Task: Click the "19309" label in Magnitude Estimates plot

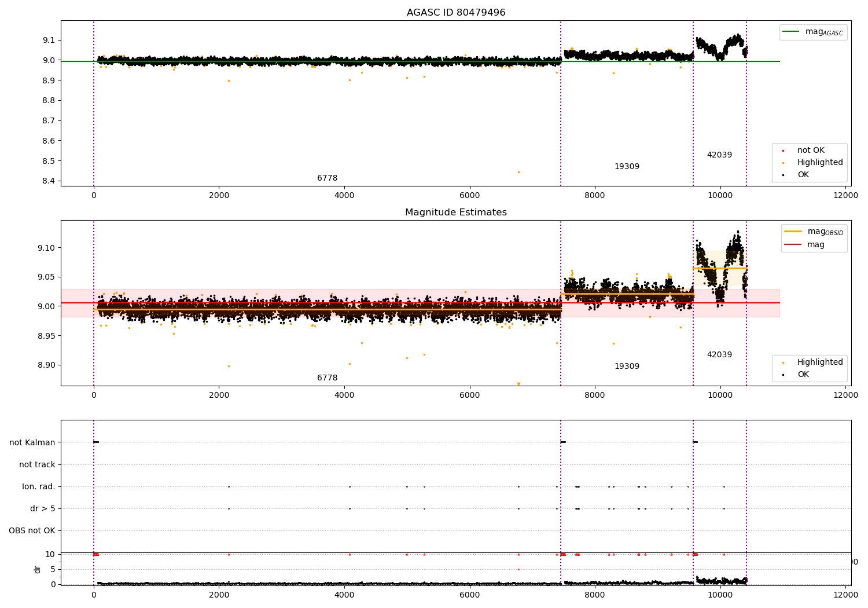Action: [627, 367]
